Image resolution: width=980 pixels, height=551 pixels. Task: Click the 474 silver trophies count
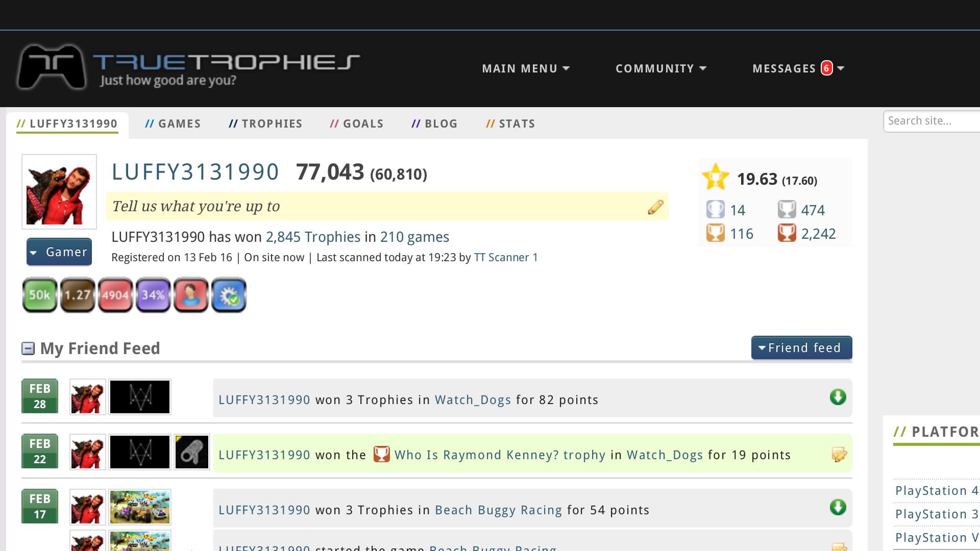813,210
